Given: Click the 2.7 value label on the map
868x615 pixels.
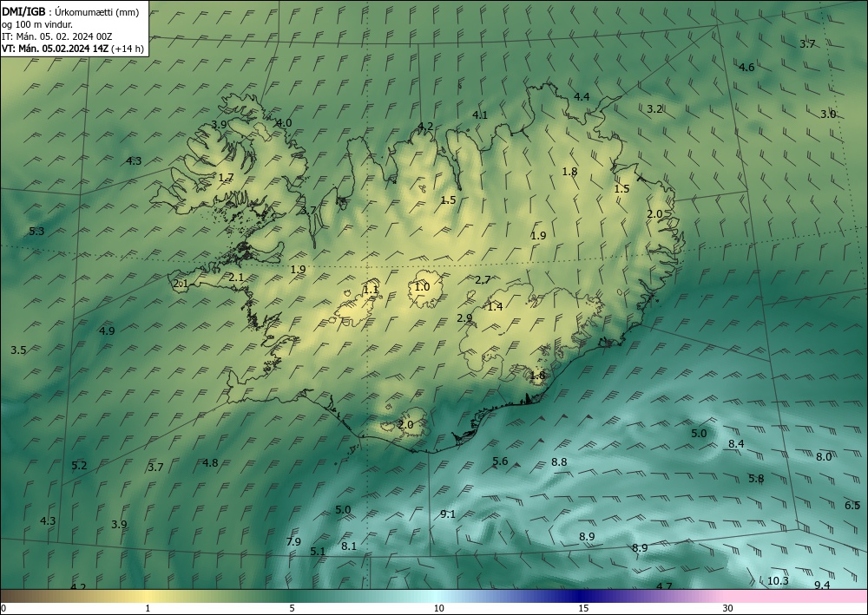Looking at the screenshot, I should pos(483,280).
